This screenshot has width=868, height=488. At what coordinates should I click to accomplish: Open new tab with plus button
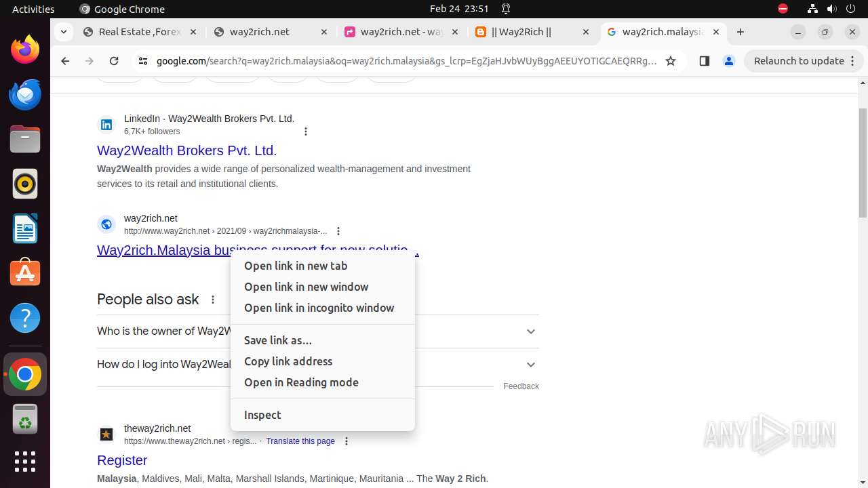[741, 32]
